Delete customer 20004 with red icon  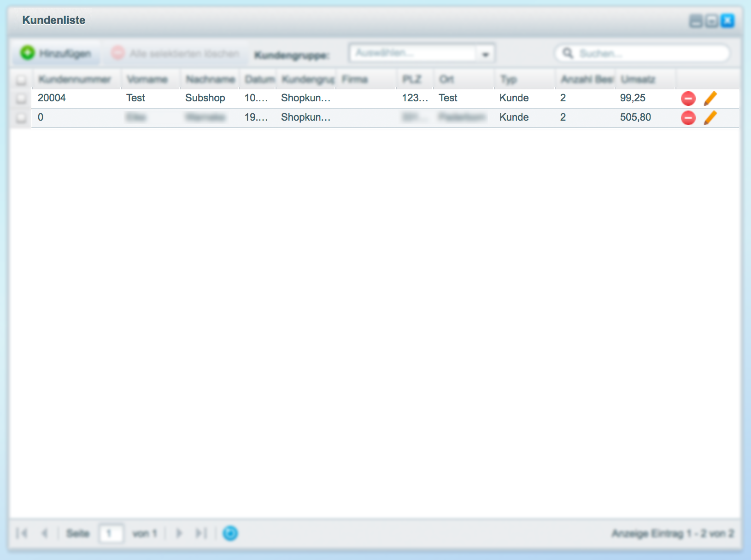pos(688,99)
